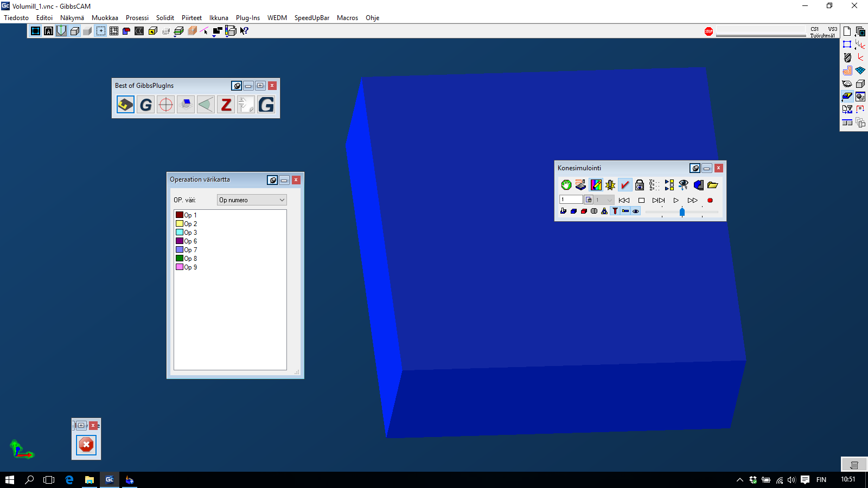
Task: Open the Tiedosto menu
Action: pos(16,18)
